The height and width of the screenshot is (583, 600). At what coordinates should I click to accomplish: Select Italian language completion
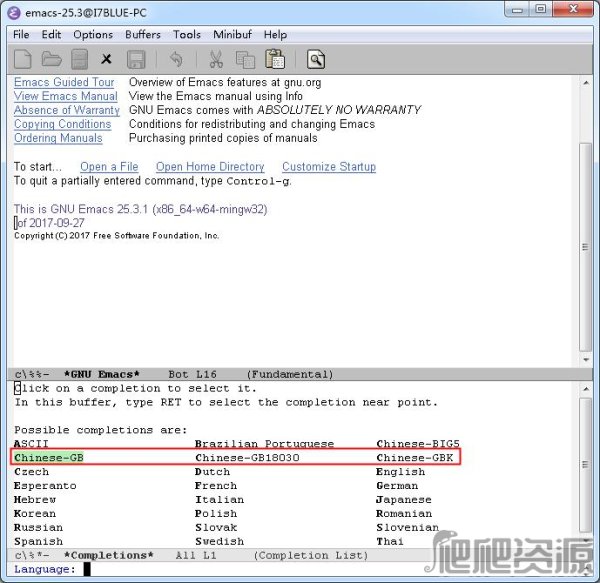coord(219,500)
